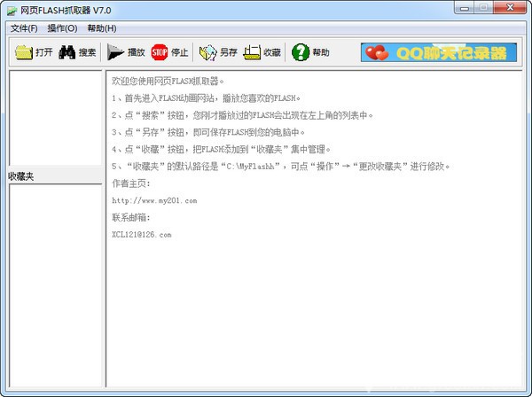Start playback with the 播放 arrow icon
This screenshot has width=532, height=397.
[126, 52]
